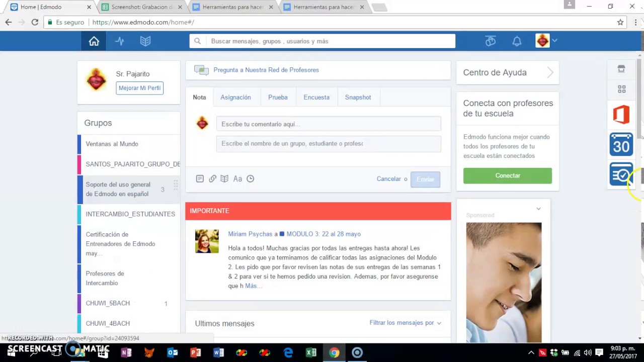Viewport: 644px width, 362px height.
Task: Open the Ventanas al Mundo group
Action: click(112, 144)
